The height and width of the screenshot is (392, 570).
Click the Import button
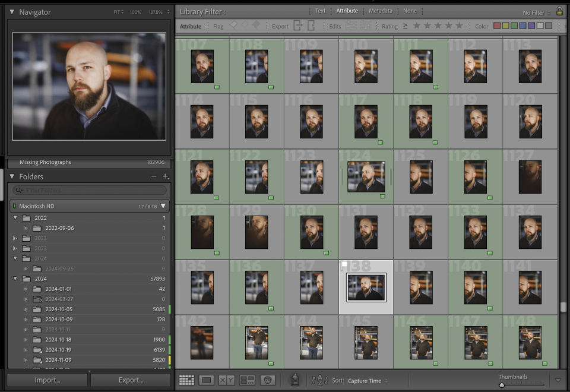pyautogui.click(x=47, y=380)
